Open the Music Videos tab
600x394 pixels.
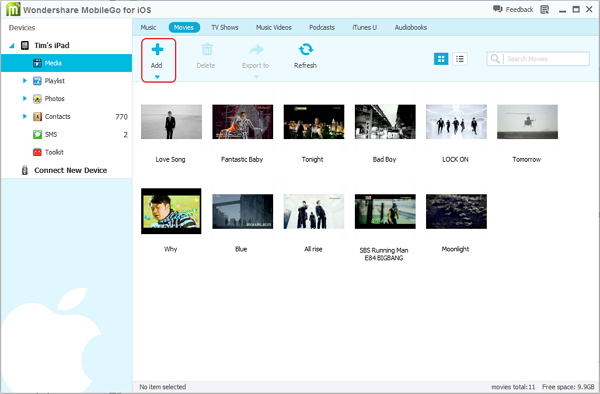pos(274,28)
